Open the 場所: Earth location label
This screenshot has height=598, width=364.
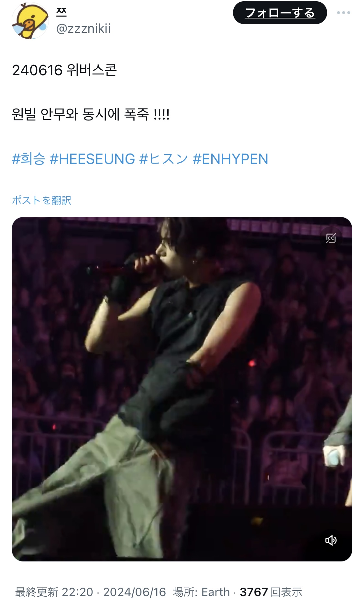201,592
